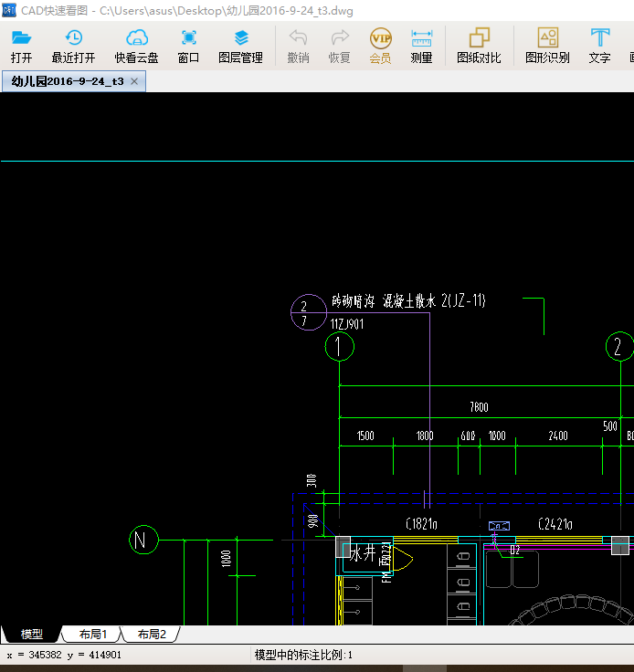Screen dimensions: 634x672
Task: Redo with the 恢复 arrow
Action: click(340, 46)
